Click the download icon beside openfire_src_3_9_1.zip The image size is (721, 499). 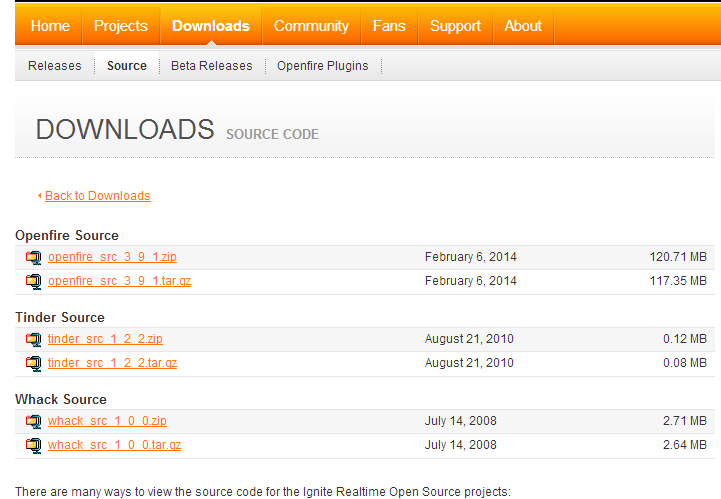click(34, 258)
